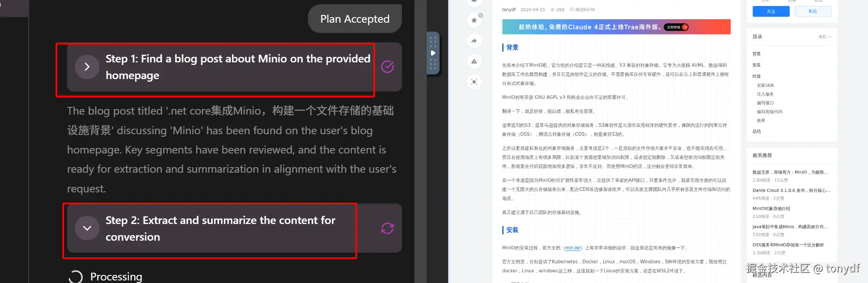Click the share arrow icon in article sidebar
The width and height of the screenshot is (868, 283).
(474, 41)
